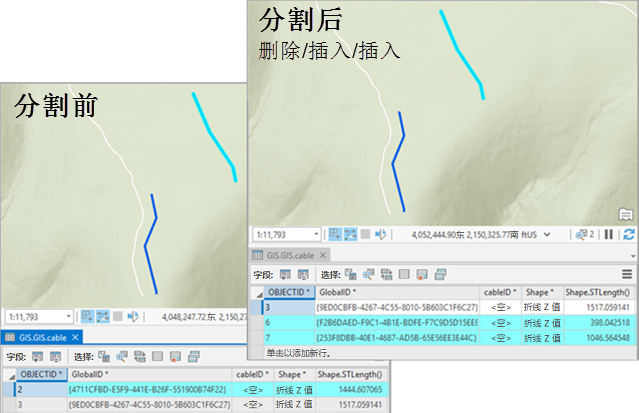The image size is (639, 413).
Task: Click Add Field icon in after-split table
Action: click(285, 273)
